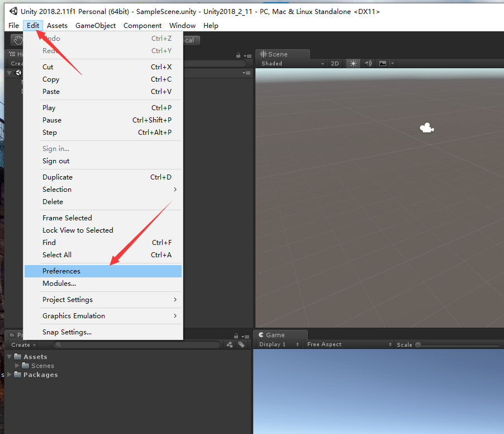Expand Project Settings submenu arrow

(x=175, y=300)
